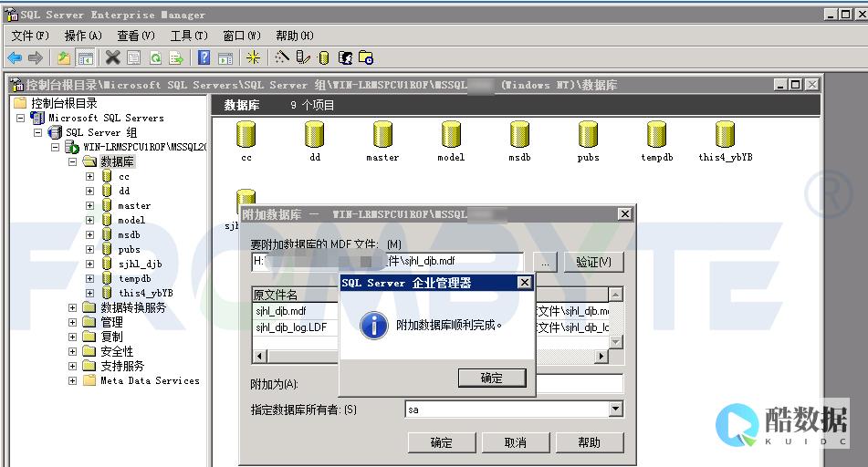Open the 工具(T) menu

tap(189, 36)
